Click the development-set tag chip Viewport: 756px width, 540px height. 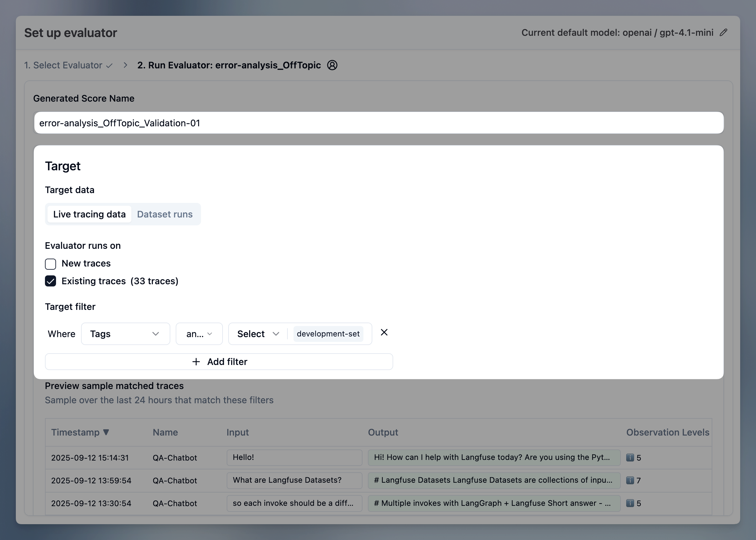pos(328,334)
